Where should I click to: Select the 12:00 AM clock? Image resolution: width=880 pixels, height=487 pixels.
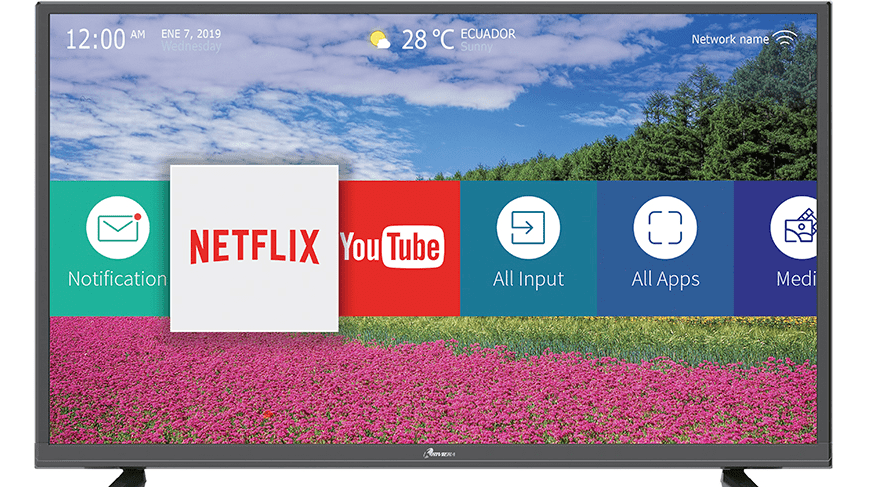coord(106,39)
